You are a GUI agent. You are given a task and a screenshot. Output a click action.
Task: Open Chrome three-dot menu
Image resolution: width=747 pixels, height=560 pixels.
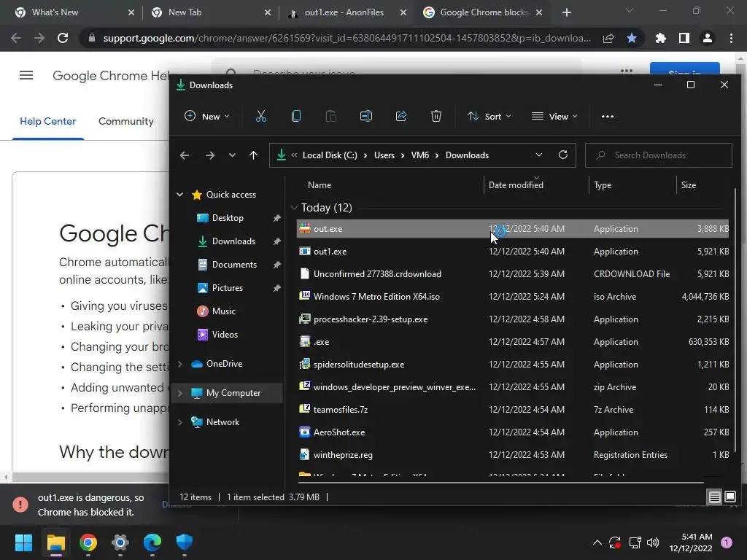pos(731,38)
